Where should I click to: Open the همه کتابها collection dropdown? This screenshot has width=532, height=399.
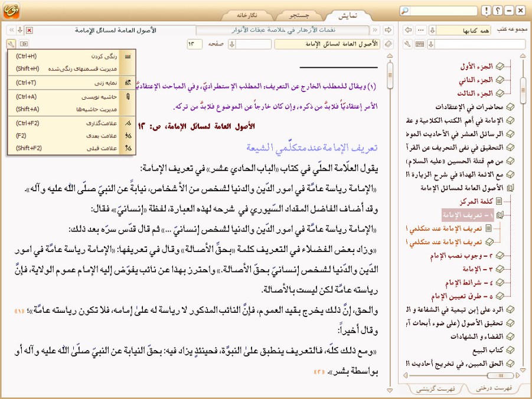coord(432,30)
